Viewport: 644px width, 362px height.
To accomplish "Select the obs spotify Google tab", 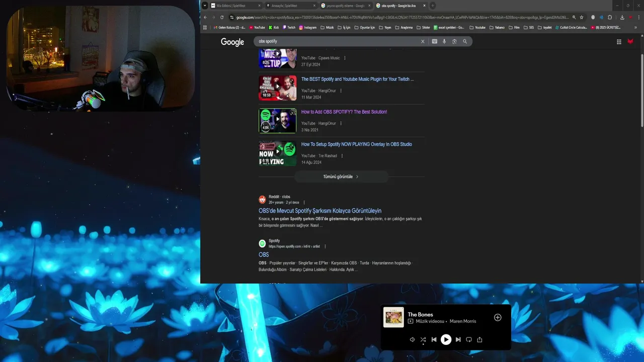I will tap(401, 6).
